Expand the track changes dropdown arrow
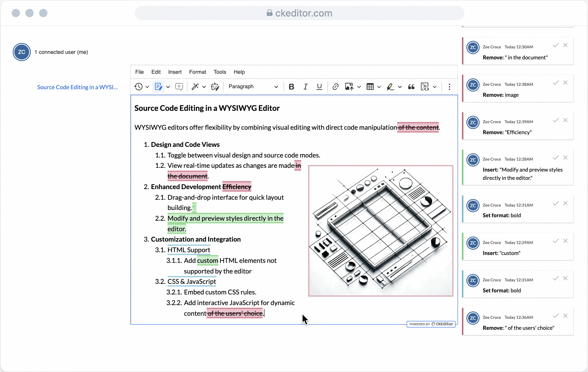This screenshot has width=588, height=372. (168, 87)
